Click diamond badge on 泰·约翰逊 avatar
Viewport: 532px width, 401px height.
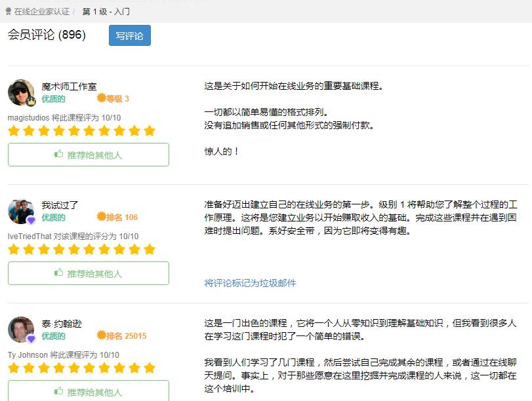31,339
